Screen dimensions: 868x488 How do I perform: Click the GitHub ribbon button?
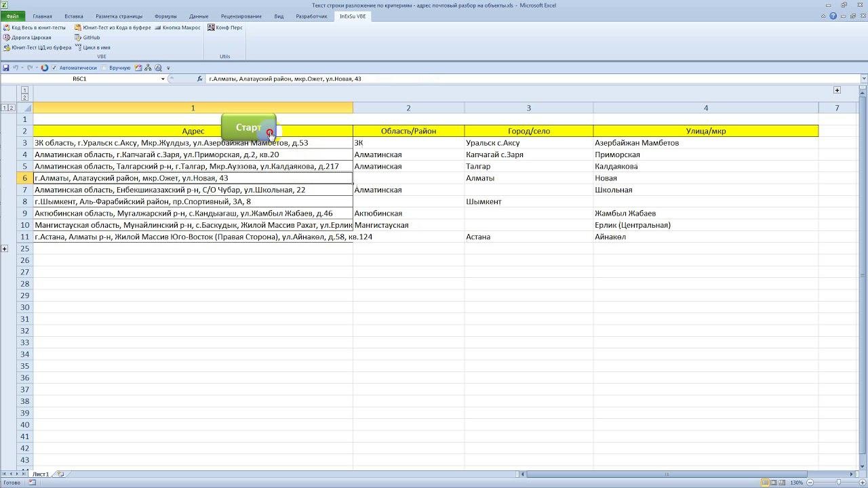tap(90, 37)
